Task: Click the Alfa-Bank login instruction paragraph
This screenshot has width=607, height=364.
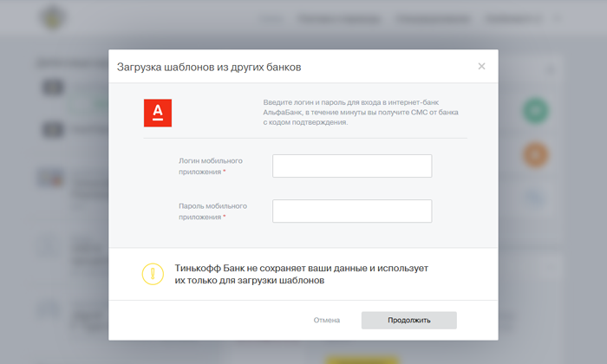Action: [361, 112]
